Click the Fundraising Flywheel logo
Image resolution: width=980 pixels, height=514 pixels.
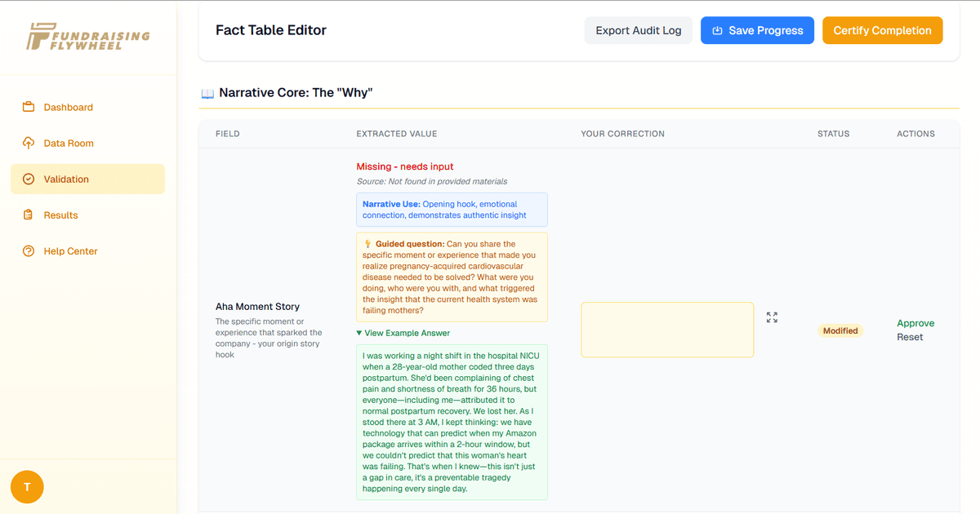88,37
